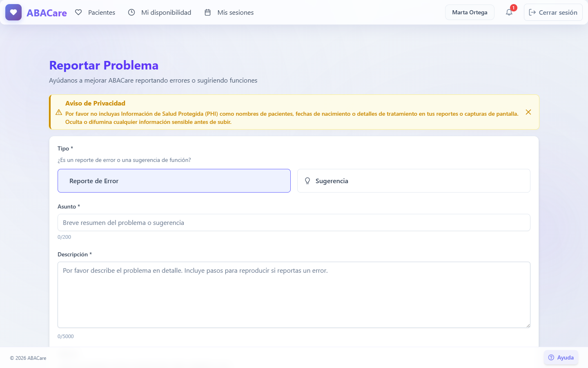588x368 pixels.
Task: Click the subtitle starting with Ayúdanos a mejorar
Action: pyautogui.click(x=153, y=81)
